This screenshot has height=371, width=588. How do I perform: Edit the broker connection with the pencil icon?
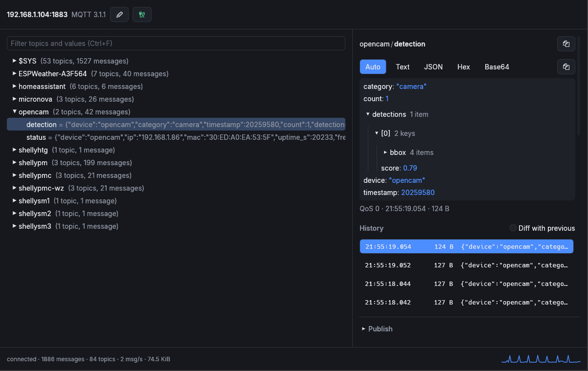coord(119,15)
